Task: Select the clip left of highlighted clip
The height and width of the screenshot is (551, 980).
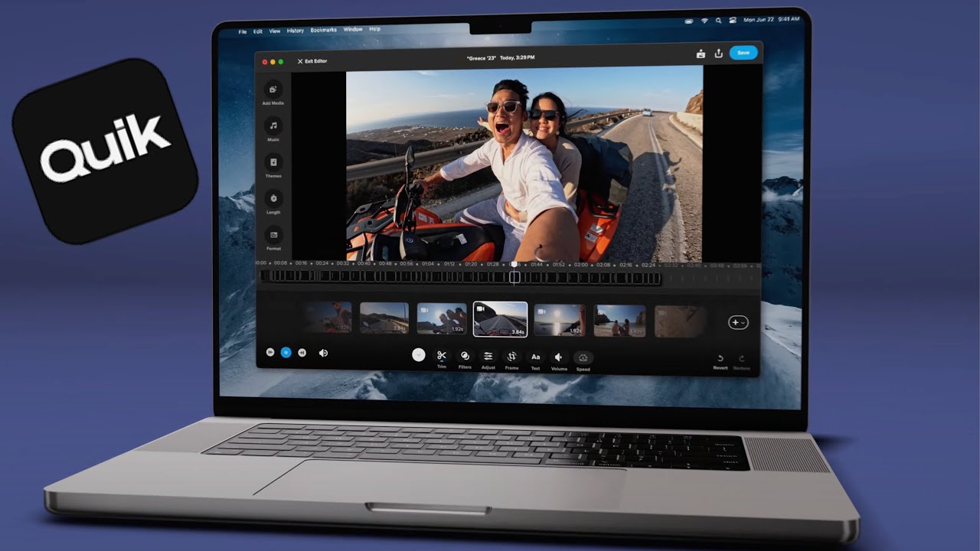Action: tap(443, 318)
